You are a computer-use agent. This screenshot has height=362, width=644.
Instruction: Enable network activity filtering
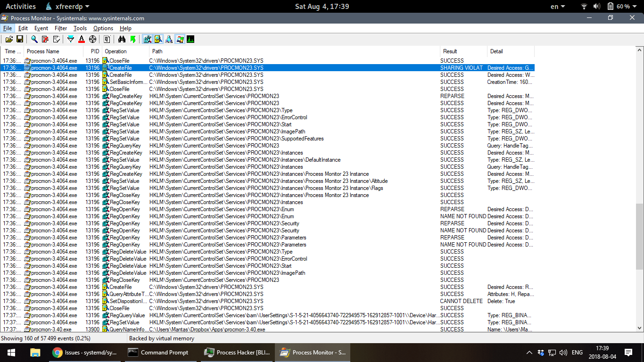pyautogui.click(x=169, y=39)
